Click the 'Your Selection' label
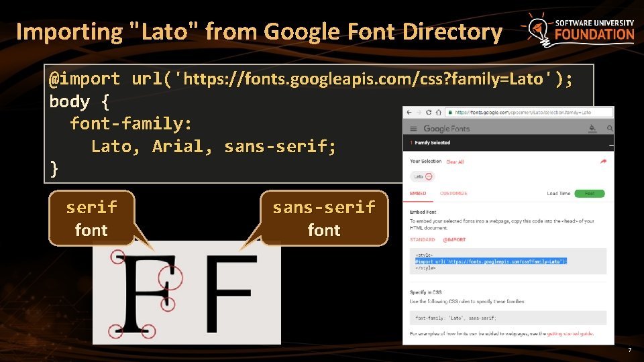 coord(425,162)
